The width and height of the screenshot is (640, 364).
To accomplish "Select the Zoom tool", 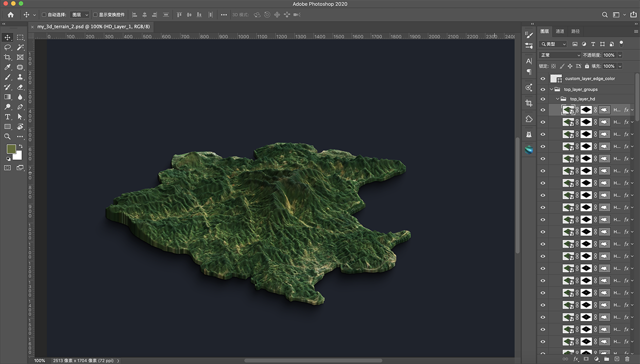I will (x=7, y=136).
